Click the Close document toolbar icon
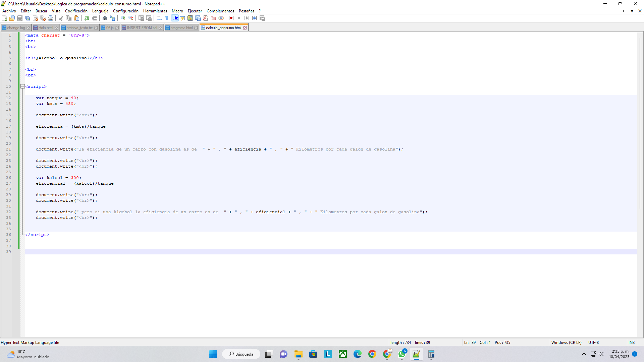The image size is (644, 362). (x=35, y=18)
